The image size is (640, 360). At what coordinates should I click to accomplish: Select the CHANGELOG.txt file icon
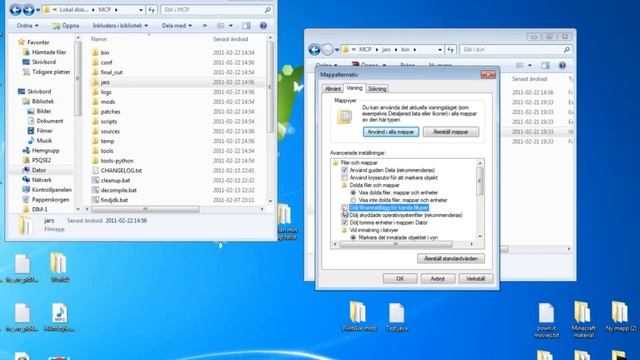click(95, 170)
